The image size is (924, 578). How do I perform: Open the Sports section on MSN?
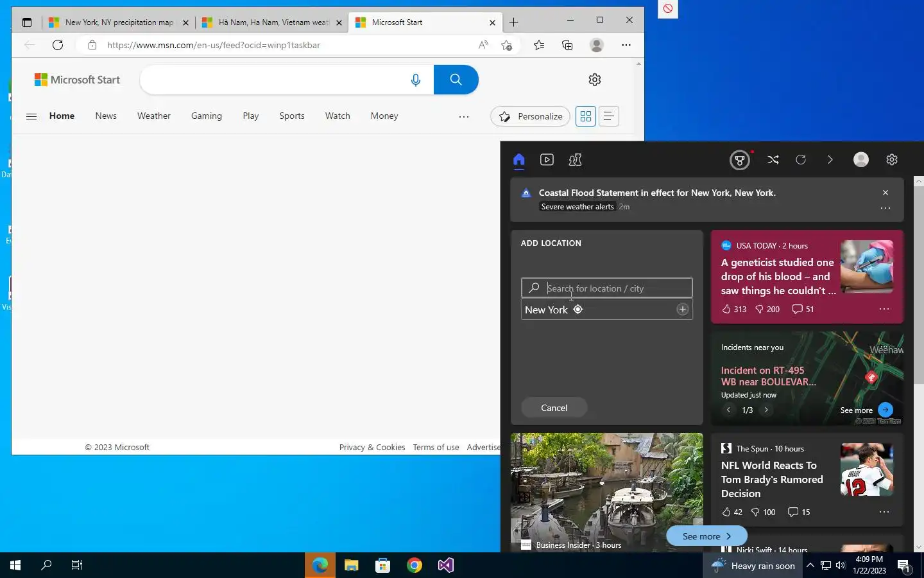292,116
